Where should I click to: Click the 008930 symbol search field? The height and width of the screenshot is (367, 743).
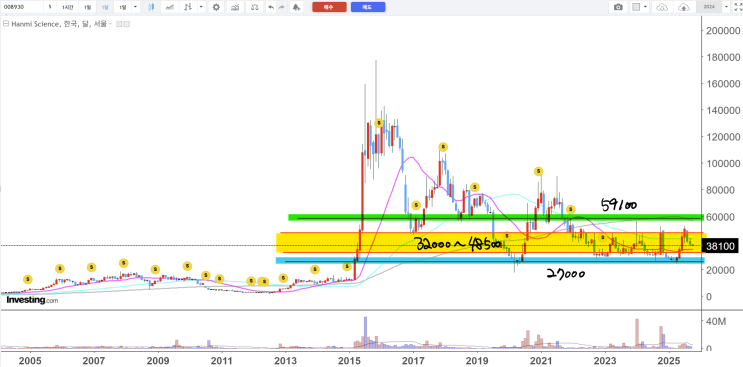(22, 7)
